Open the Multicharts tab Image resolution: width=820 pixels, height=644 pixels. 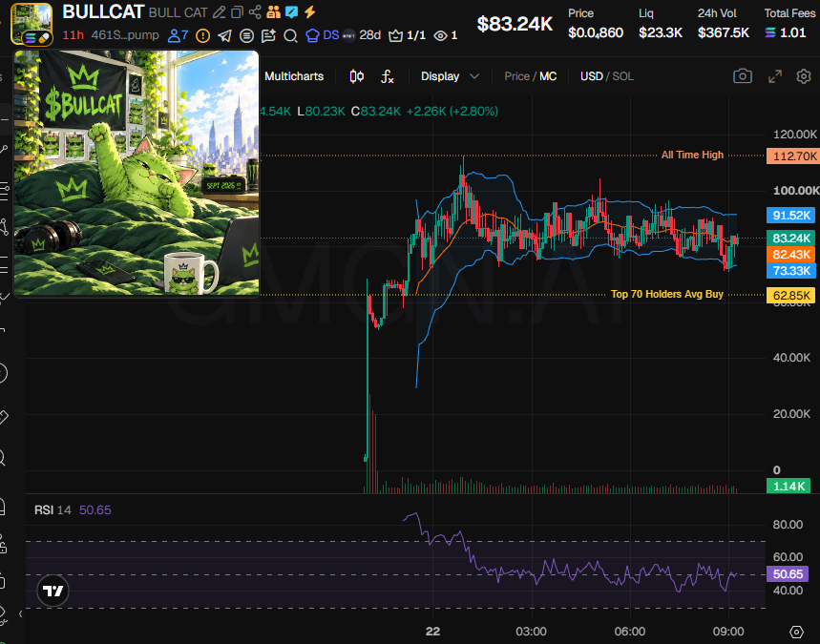(294, 76)
